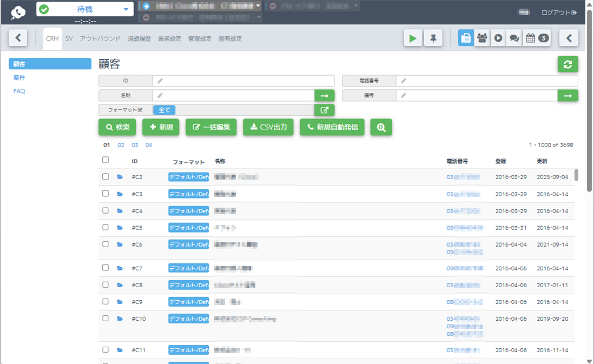The width and height of the screenshot is (594, 364).
Task: Select 案件 in the left sidebar
Action: 19,77
